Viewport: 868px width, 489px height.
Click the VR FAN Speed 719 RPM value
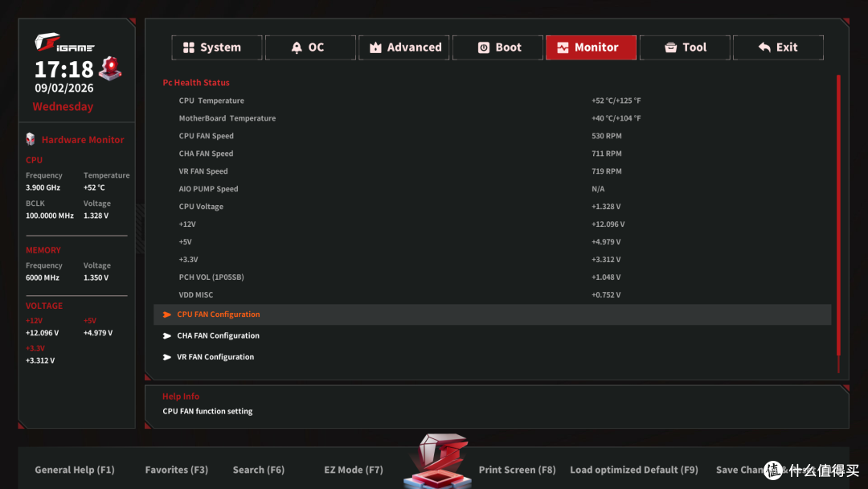[x=606, y=171]
